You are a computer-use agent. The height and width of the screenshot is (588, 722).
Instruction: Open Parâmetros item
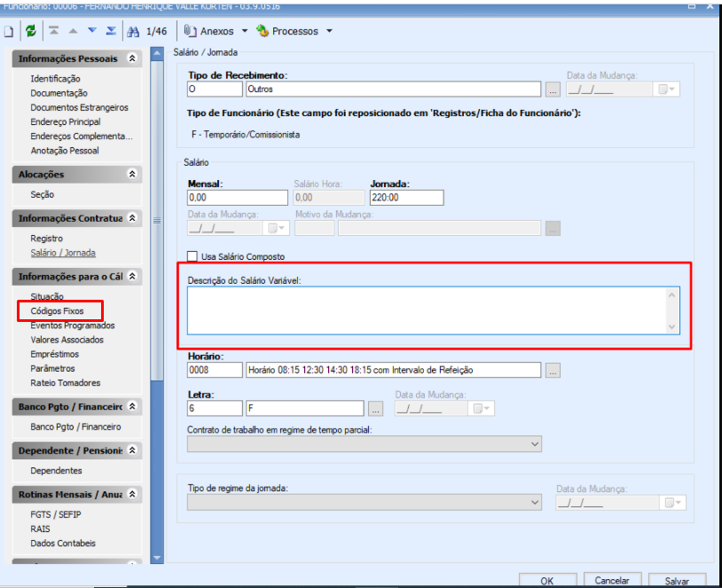[52, 368]
